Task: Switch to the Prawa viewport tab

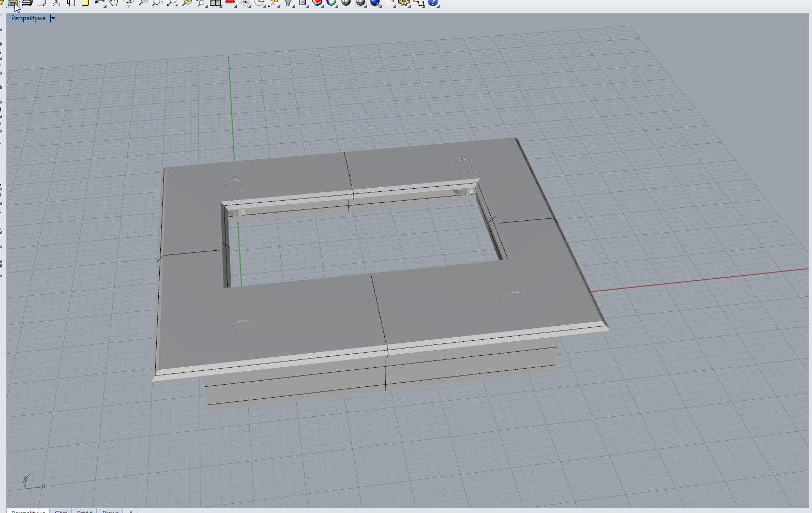Action: (x=110, y=511)
